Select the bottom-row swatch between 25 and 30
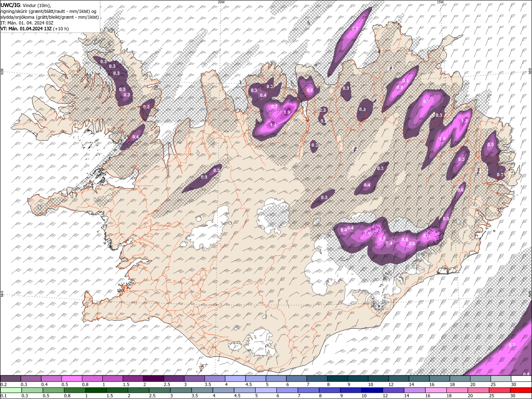The image size is (532, 399). [500, 390]
